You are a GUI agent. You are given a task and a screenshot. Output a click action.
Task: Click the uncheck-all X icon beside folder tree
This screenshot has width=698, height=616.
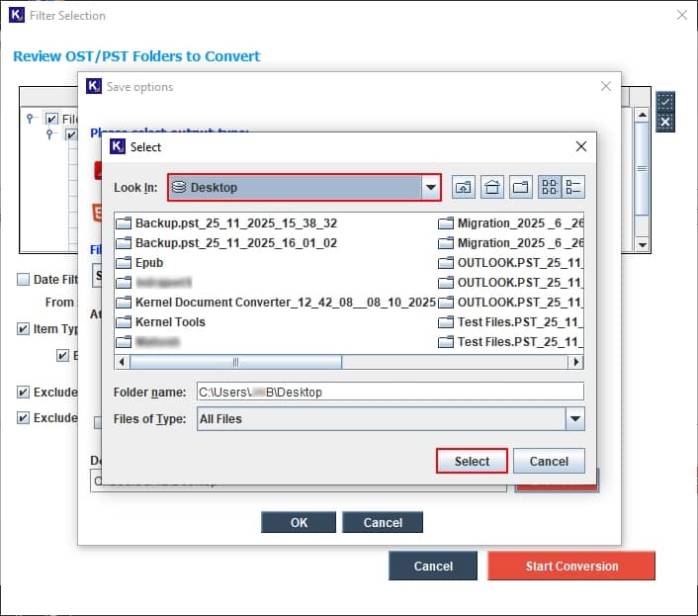pos(665,122)
